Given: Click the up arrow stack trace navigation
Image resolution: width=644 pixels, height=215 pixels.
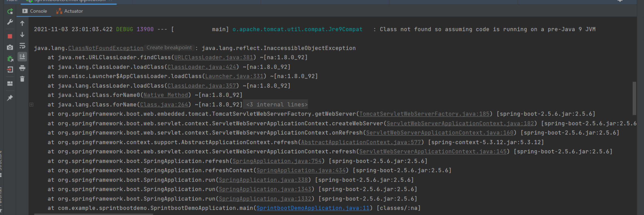Looking at the screenshot, I should coord(22,23).
